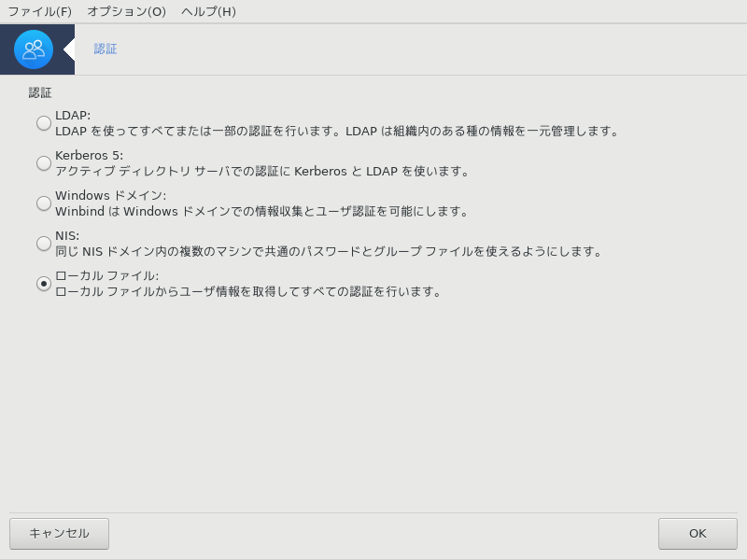Screen dimensions: 747x560
Task: Select the ローカル ファイル radio button
Action: (44, 284)
